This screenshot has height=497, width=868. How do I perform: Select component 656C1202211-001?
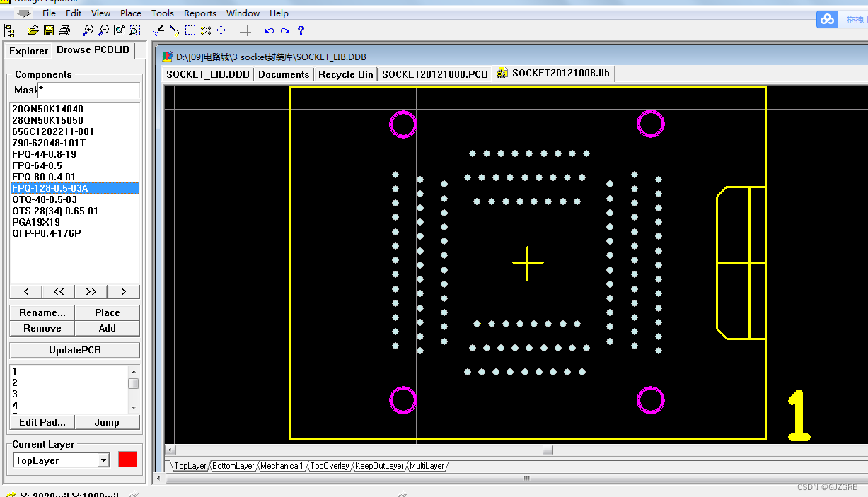(74, 131)
